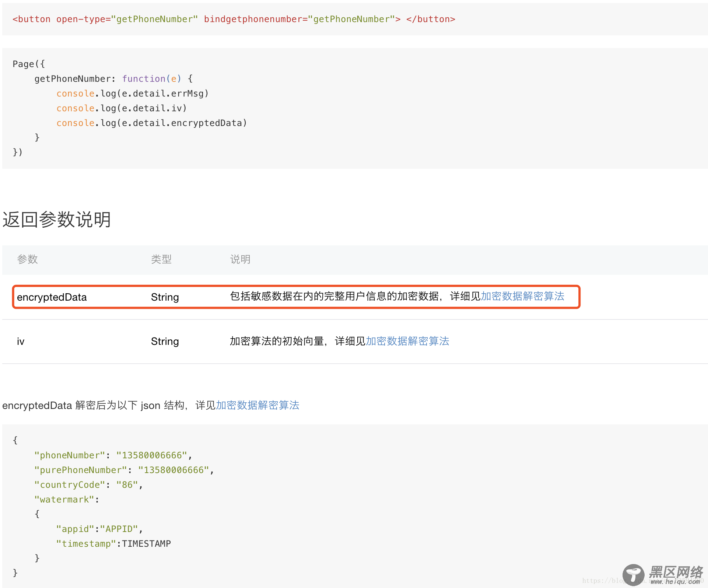Click the encryptedData description text
The width and height of the screenshot is (708, 588).
355,297
